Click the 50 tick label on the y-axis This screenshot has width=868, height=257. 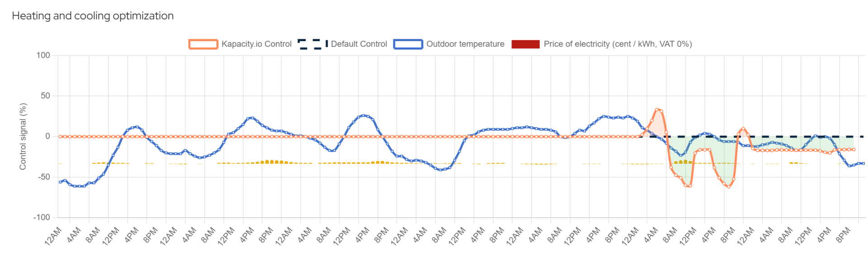click(x=45, y=95)
